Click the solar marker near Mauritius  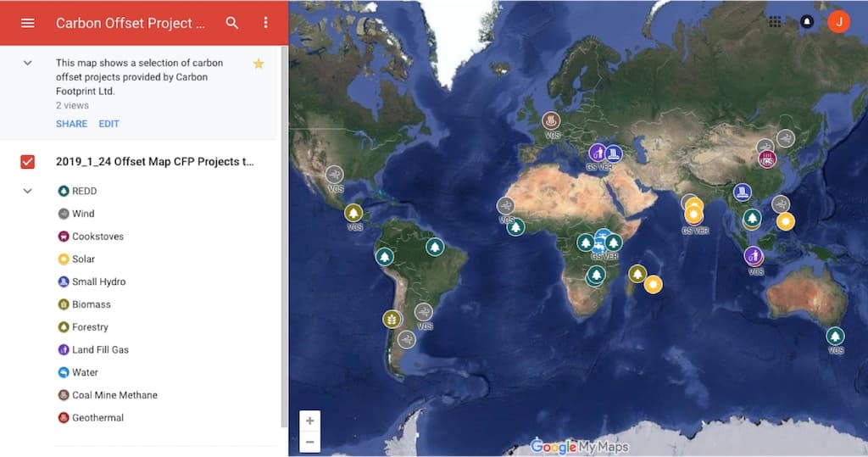point(654,284)
